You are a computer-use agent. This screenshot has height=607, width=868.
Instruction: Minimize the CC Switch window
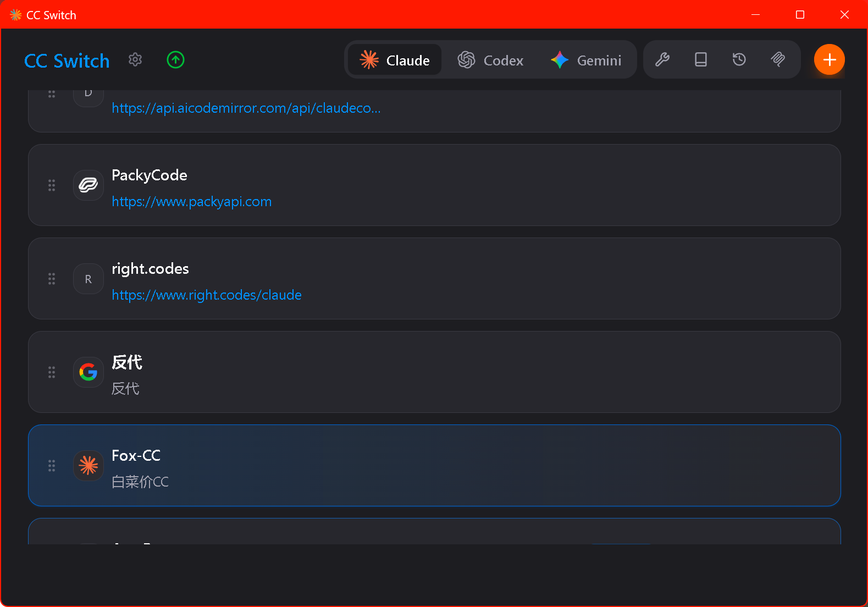click(756, 14)
